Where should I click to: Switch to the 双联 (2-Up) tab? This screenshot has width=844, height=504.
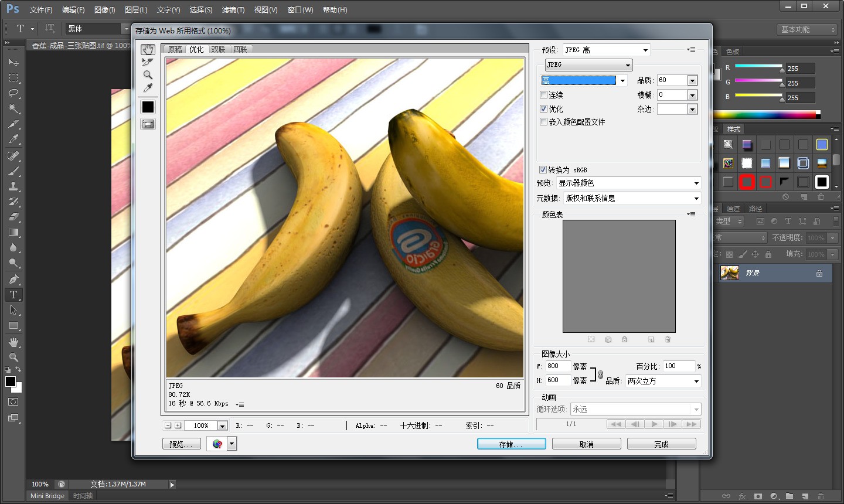tap(219, 50)
